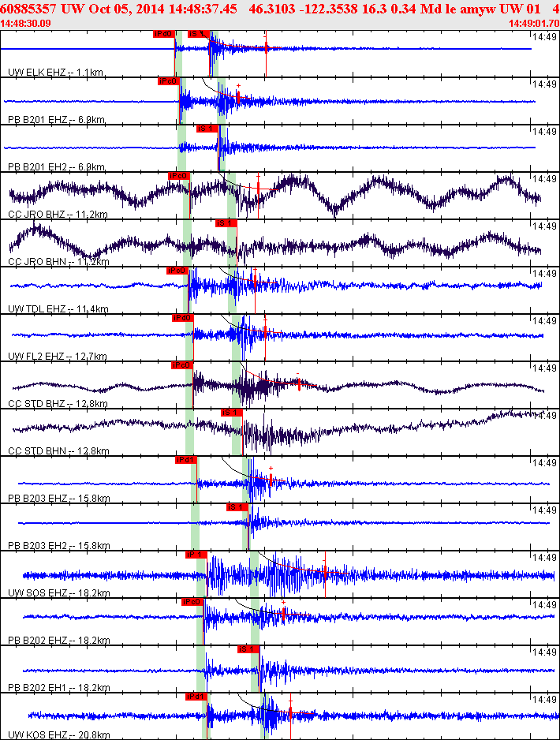The height and width of the screenshot is (740, 560).
Task: Click the label CC JRO BHZ -- 11.2km
Action: tap(58, 215)
